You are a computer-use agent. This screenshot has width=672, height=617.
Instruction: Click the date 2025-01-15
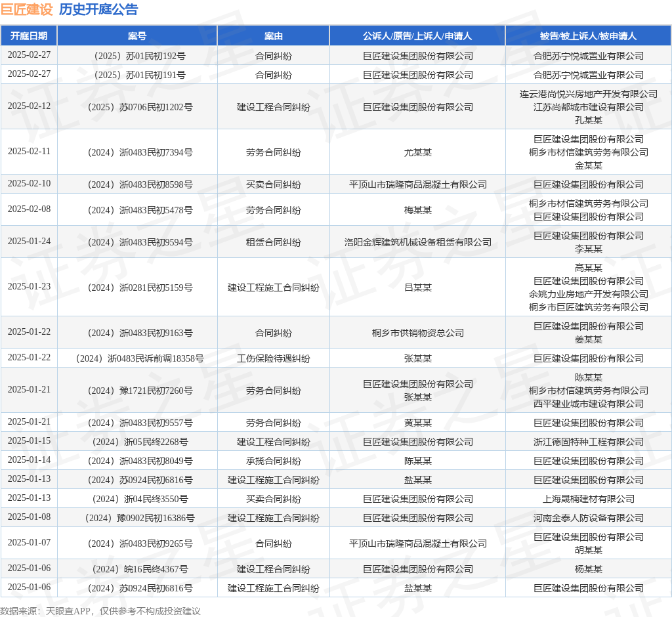point(29,441)
